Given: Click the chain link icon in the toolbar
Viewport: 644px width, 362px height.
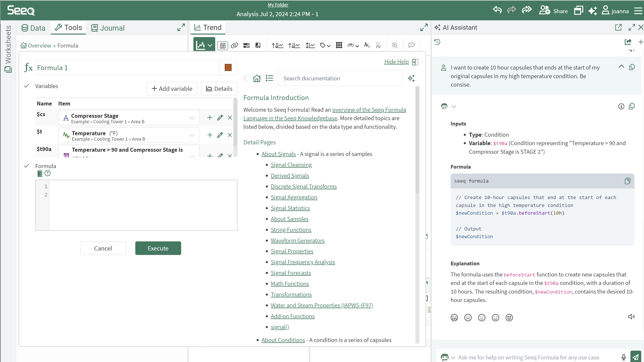Looking at the screenshot, I should coord(234,45).
